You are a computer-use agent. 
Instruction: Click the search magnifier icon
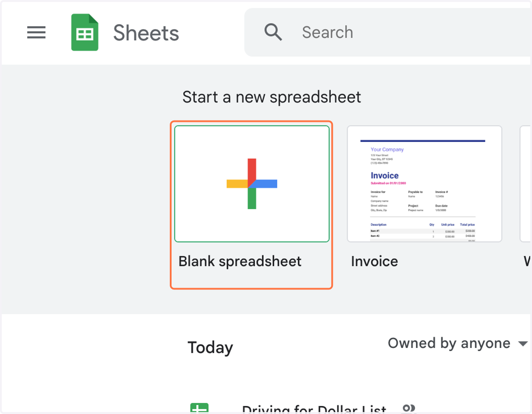[273, 32]
